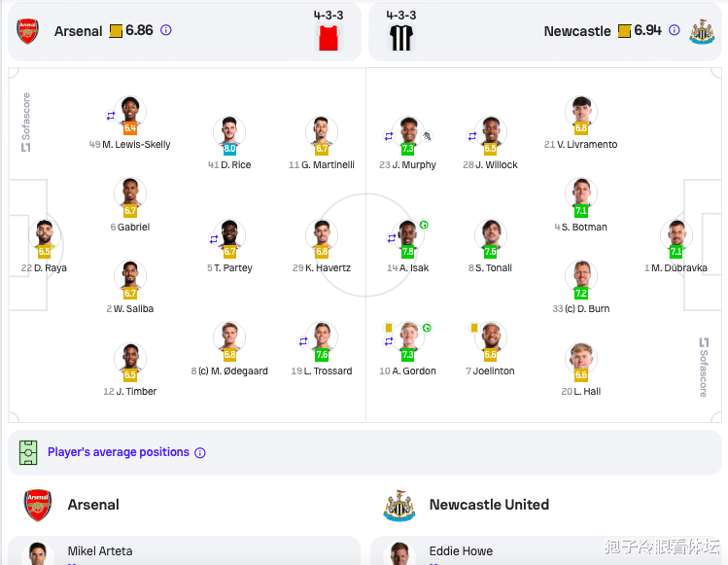Click the goal icon beside A. Isak
The height and width of the screenshot is (565, 728).
pos(424,225)
